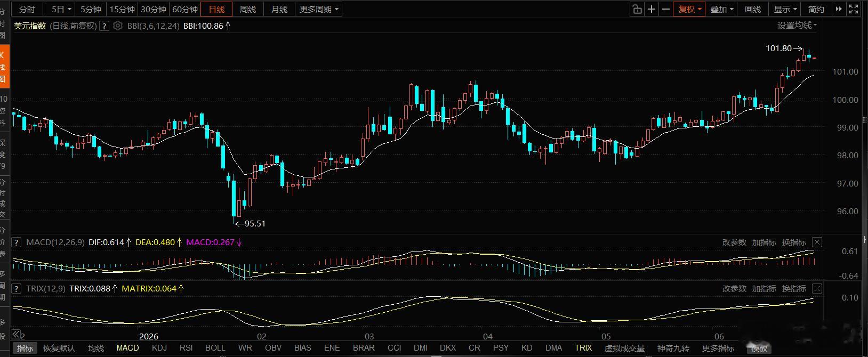Click help question mark beside 美元指数 title
Image resolution: width=868 pixels, height=357 pixels.
105,26
